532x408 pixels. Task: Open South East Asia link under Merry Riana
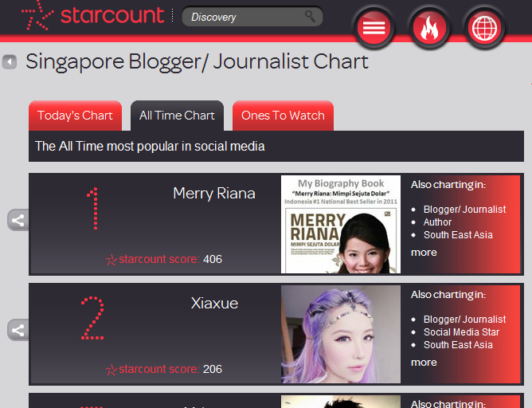[x=458, y=235]
